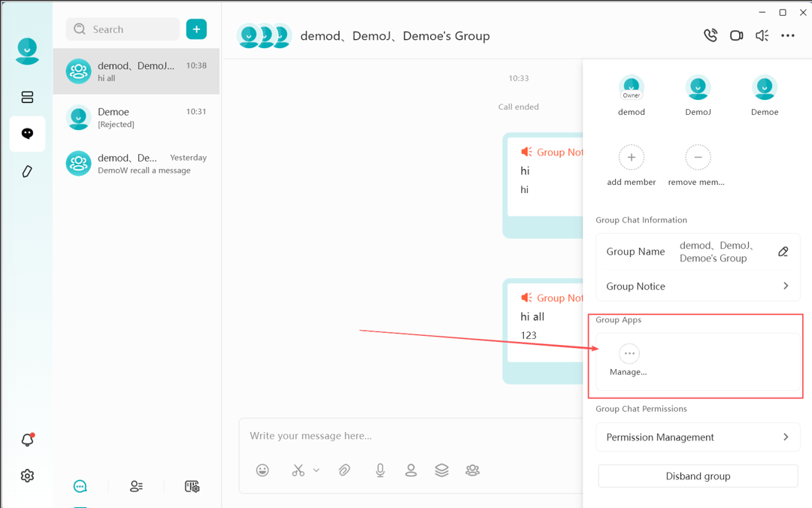The height and width of the screenshot is (508, 812).
Task: Click the layers stack icon in toolbar
Action: click(x=442, y=470)
